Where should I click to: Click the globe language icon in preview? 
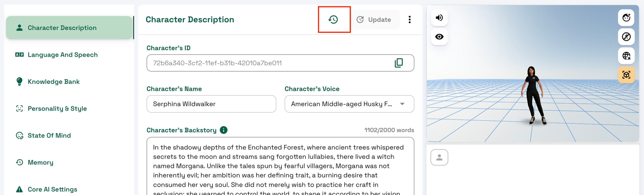click(626, 56)
